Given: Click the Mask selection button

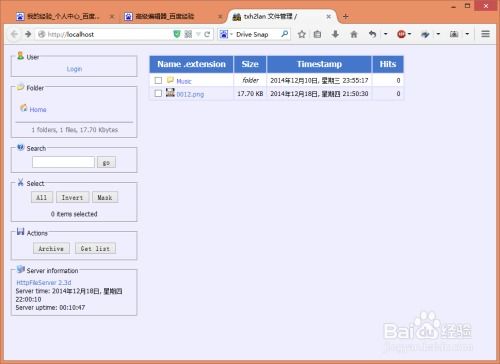Looking at the screenshot, I should pos(105,197).
